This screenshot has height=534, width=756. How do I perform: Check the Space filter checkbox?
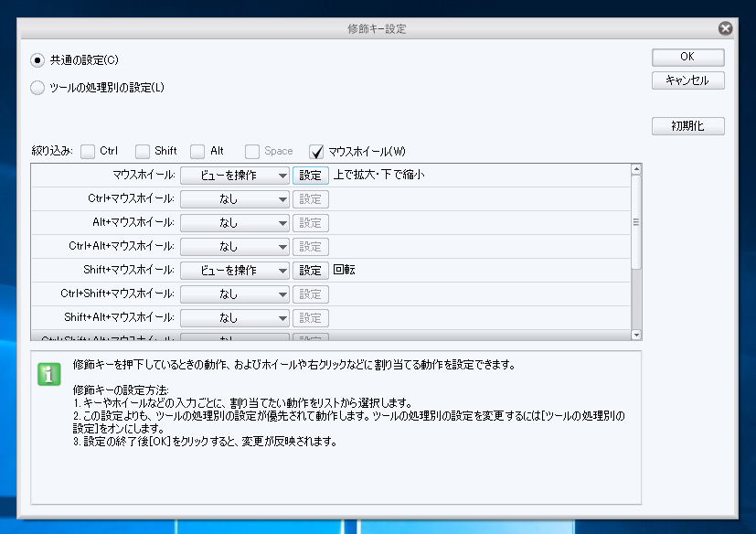click(x=252, y=152)
